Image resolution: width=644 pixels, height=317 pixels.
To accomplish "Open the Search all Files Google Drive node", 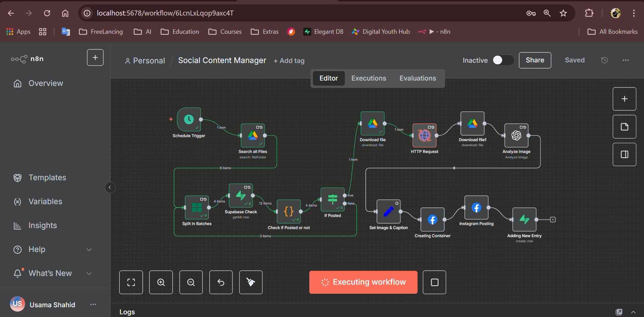I will tap(253, 135).
